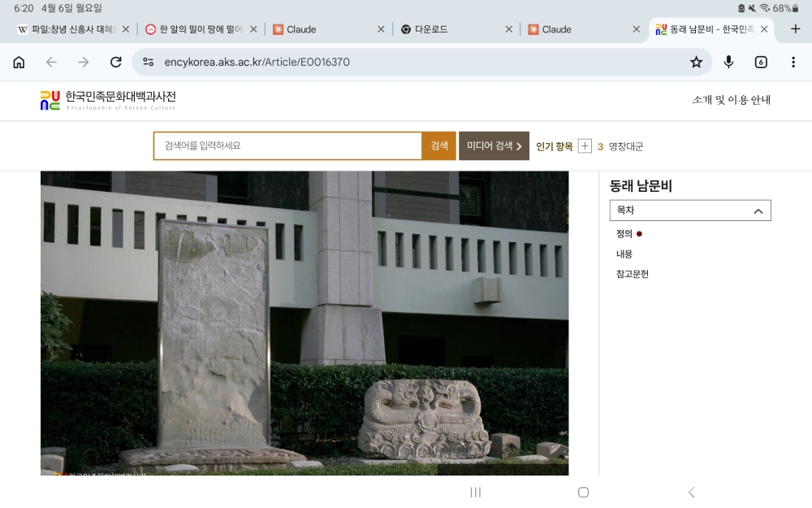
Task: Collapse the 목차 table of contents
Action: (x=758, y=211)
